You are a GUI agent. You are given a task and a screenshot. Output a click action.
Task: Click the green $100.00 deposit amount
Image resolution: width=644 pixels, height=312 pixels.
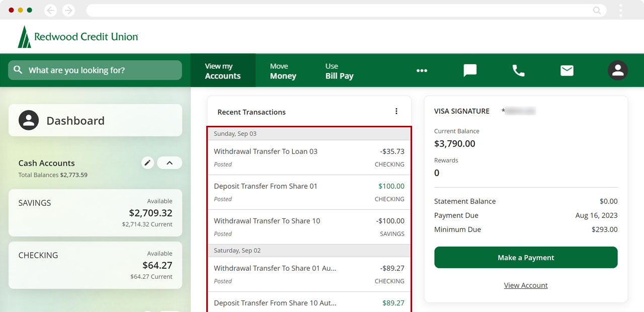pos(391,186)
